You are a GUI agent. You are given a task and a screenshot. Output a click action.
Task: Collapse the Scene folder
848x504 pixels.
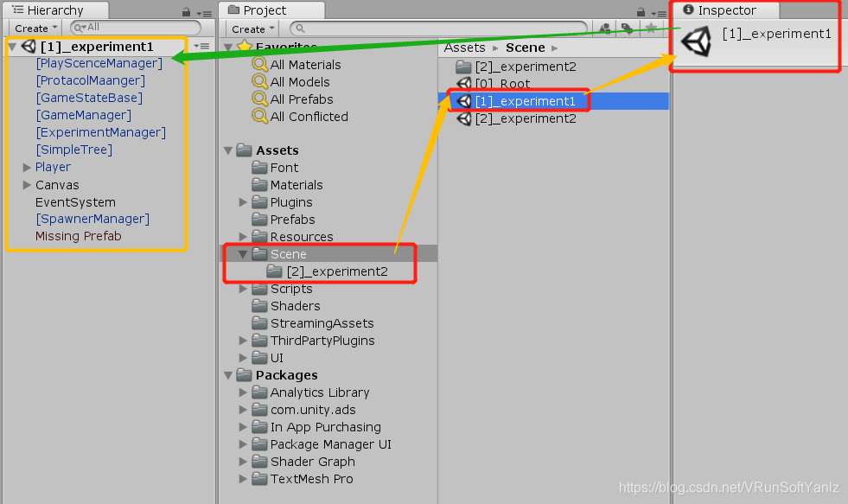[244, 254]
